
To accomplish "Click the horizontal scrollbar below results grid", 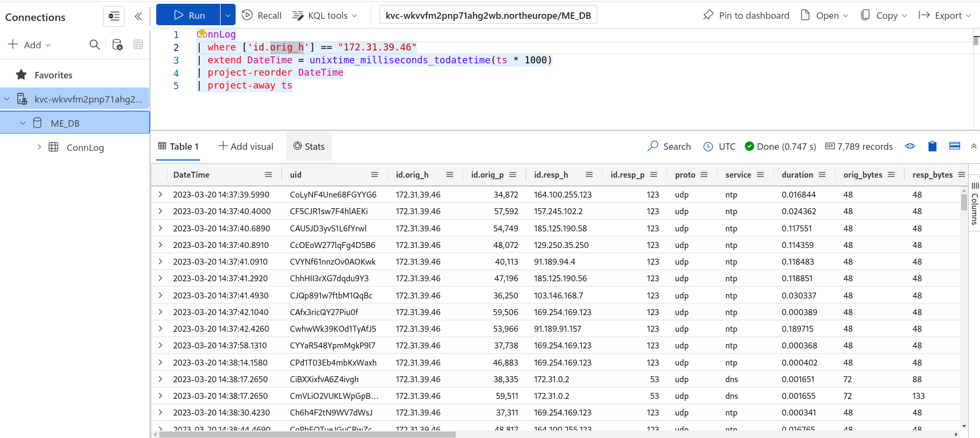I will click(307, 434).
